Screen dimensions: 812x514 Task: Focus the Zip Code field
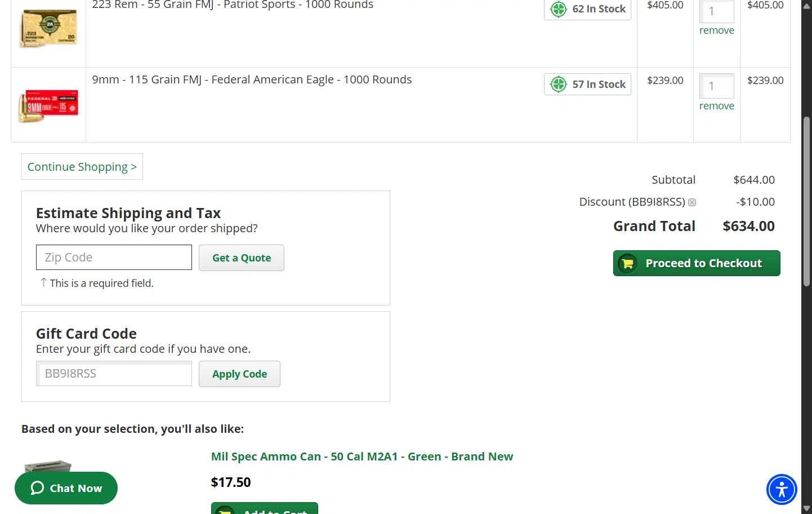(114, 258)
